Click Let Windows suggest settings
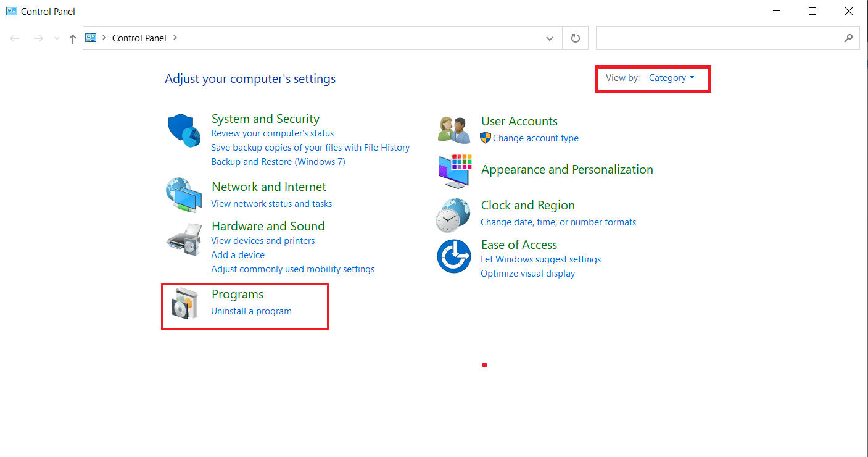 click(x=541, y=259)
